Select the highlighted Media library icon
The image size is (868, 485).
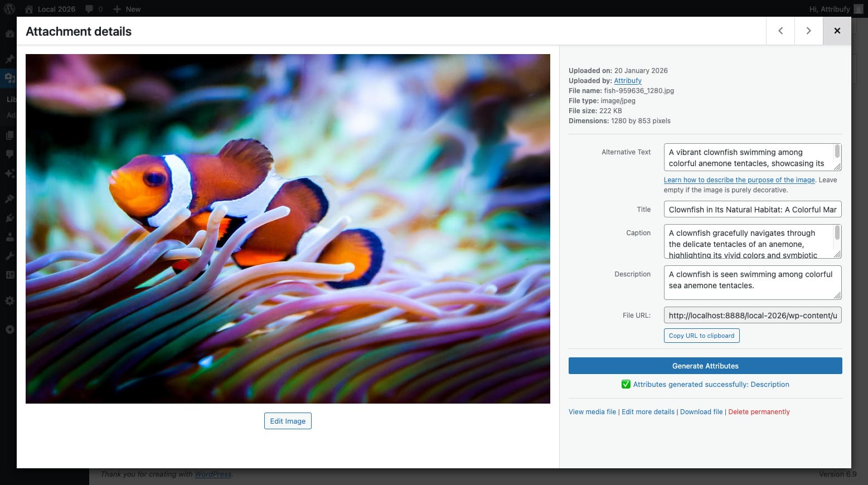point(9,78)
